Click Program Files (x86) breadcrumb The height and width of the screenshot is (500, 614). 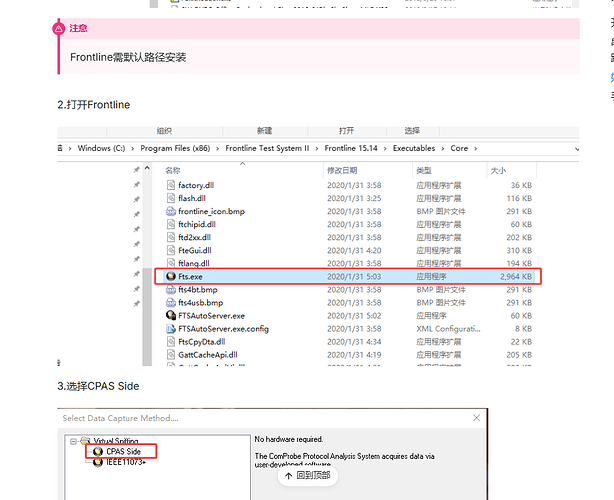(175, 148)
